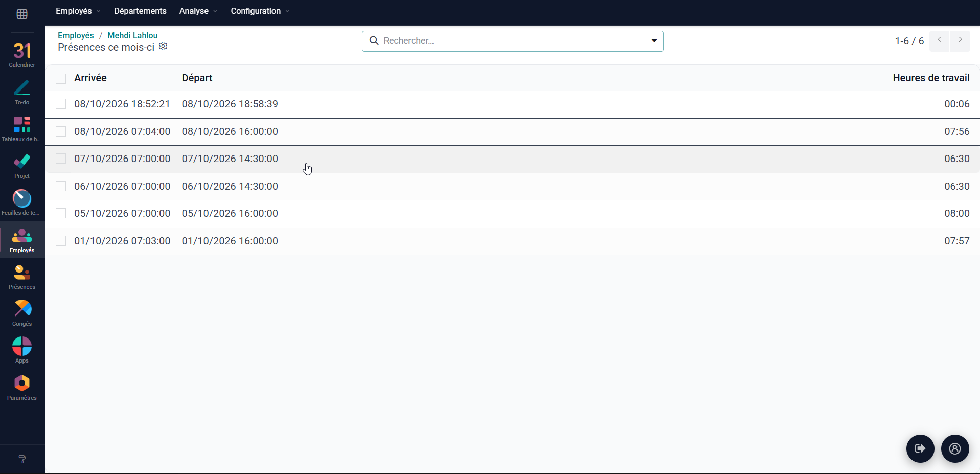Expand the search filter dropdown arrow
Image resolution: width=980 pixels, height=474 pixels.
point(654,41)
